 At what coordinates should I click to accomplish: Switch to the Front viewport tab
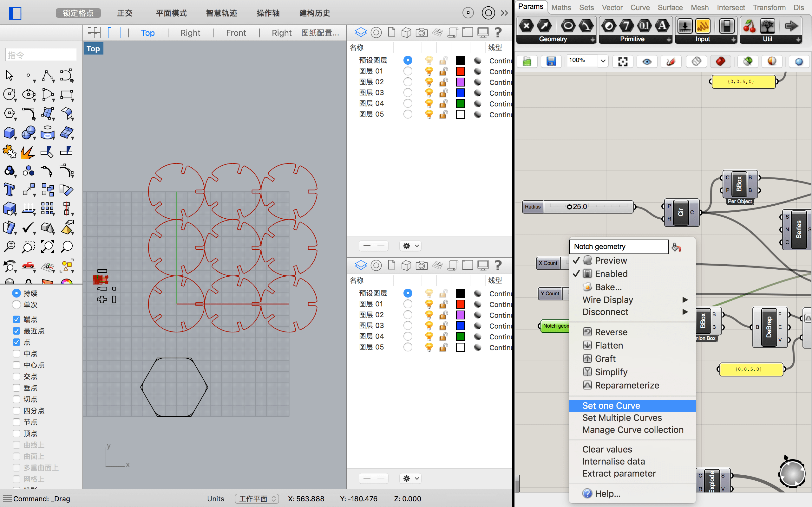tap(236, 33)
